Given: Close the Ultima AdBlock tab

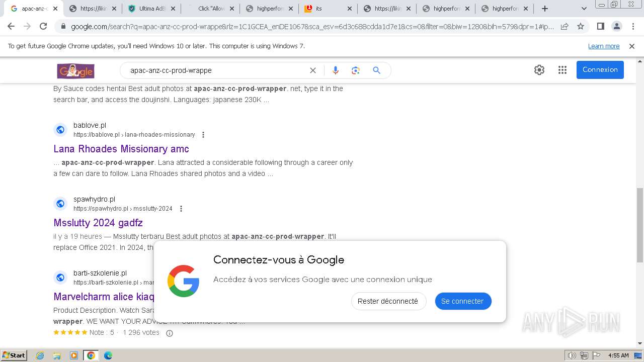Looking at the screenshot, I should click(x=173, y=9).
